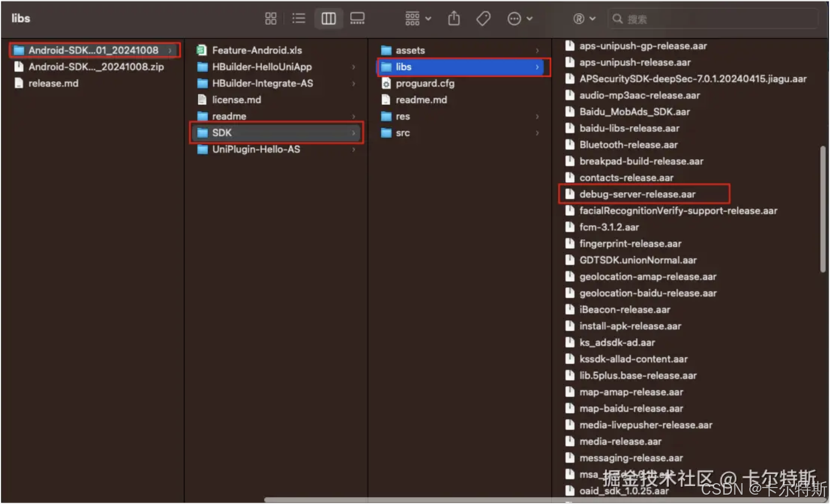Expand chevron next to HBuilder-Integrate-AS
Image resolution: width=830 pixels, height=504 pixels.
(x=354, y=83)
